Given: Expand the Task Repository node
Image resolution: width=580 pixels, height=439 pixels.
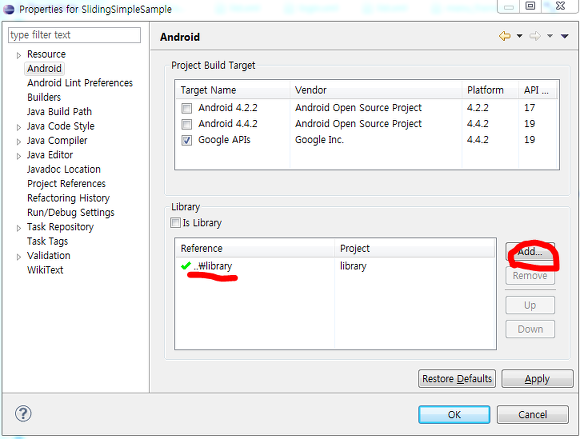Looking at the screenshot, I should pos(19,228).
